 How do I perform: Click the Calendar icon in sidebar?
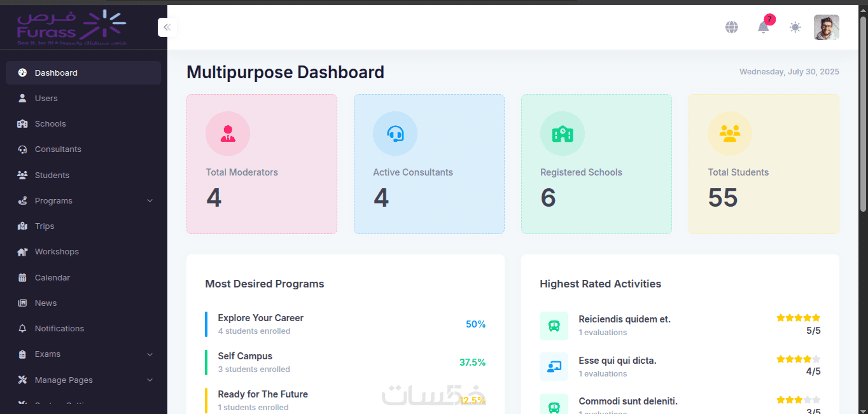22,277
